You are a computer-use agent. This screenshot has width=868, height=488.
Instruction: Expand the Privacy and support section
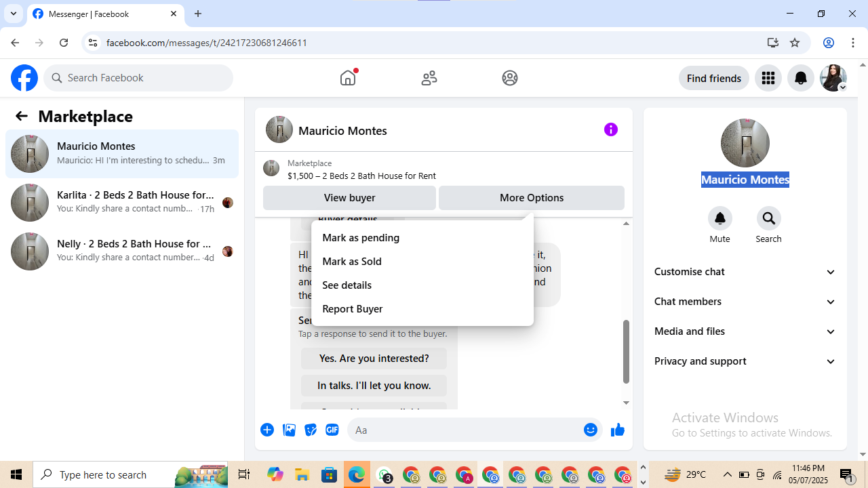pyautogui.click(x=745, y=361)
